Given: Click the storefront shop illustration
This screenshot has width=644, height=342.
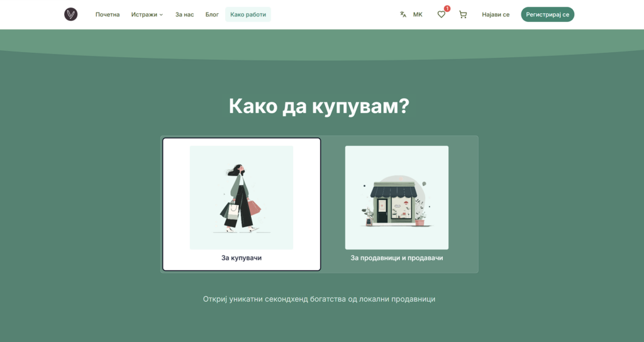Looking at the screenshot, I should coord(396,197).
